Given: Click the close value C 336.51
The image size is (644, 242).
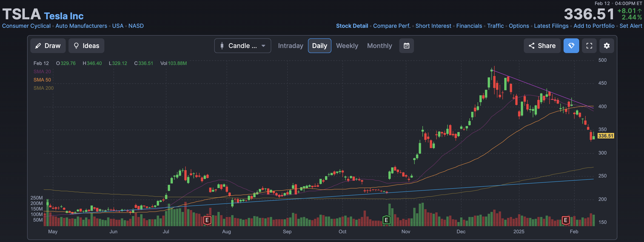Looking at the screenshot, I should pos(143,63).
